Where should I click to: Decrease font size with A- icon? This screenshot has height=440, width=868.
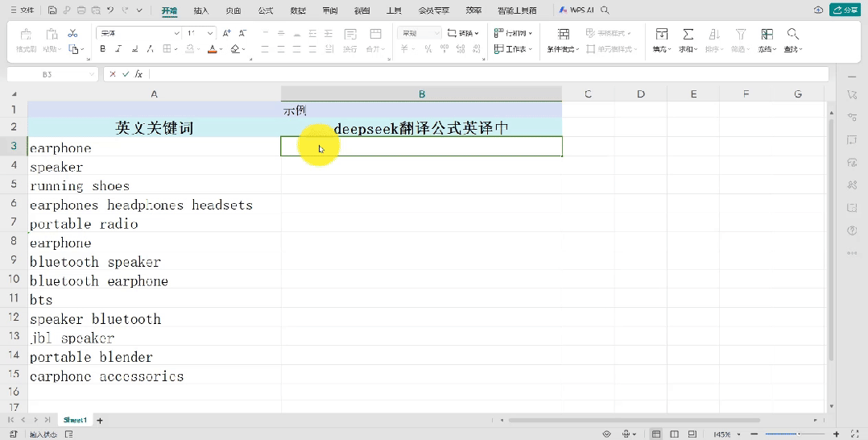click(242, 33)
